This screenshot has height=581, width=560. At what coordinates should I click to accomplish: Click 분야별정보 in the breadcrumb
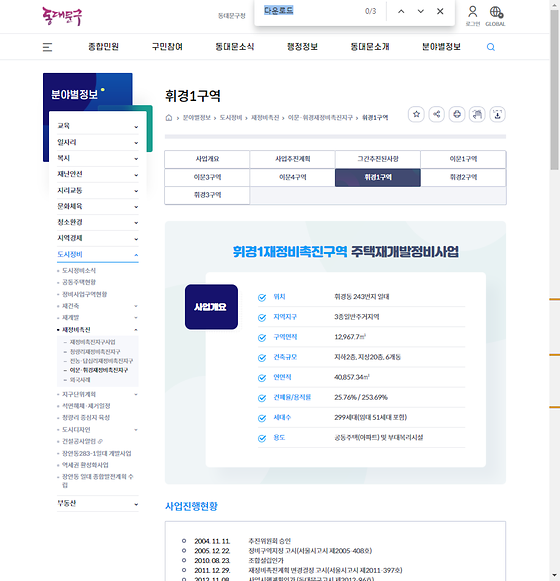point(196,118)
